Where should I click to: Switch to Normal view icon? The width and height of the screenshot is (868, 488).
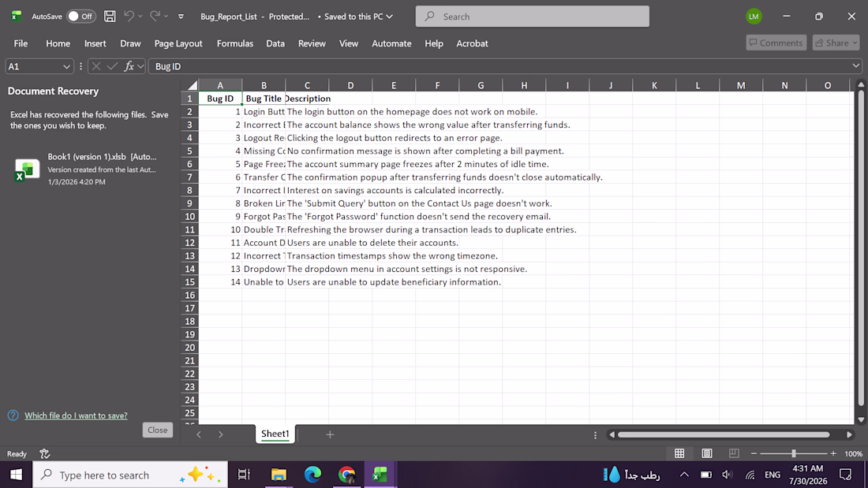(x=679, y=453)
